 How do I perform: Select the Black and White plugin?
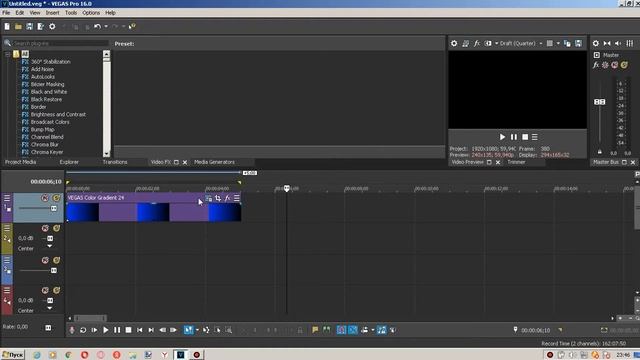click(49, 92)
